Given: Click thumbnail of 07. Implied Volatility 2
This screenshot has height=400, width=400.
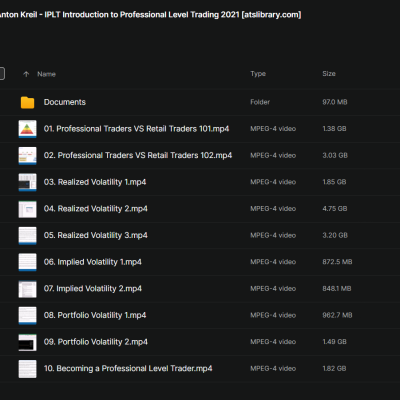Looking at the screenshot, I should coord(27,289).
